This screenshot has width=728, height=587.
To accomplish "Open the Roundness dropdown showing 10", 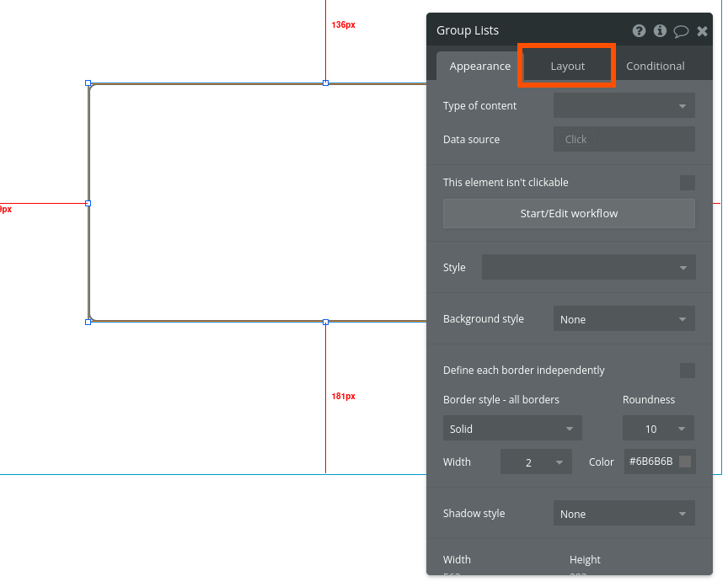I will pyautogui.click(x=658, y=428).
